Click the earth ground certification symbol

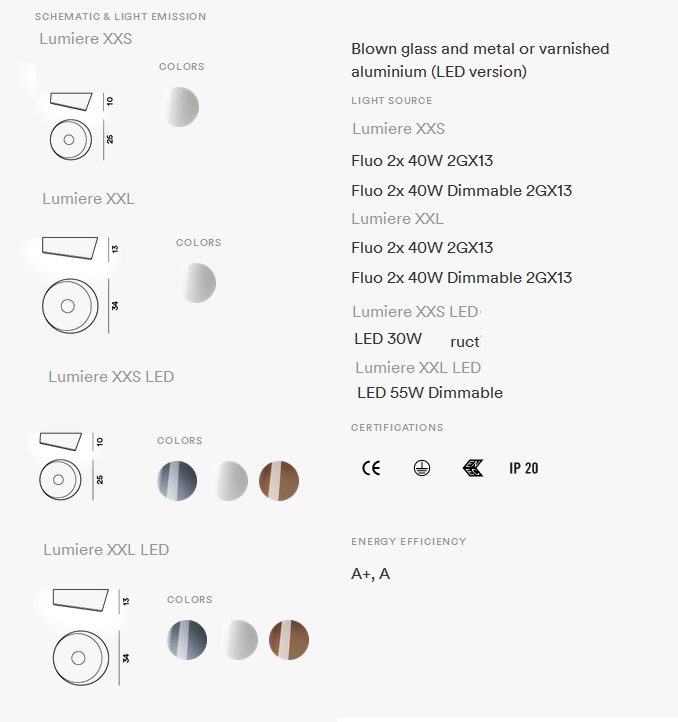422,468
